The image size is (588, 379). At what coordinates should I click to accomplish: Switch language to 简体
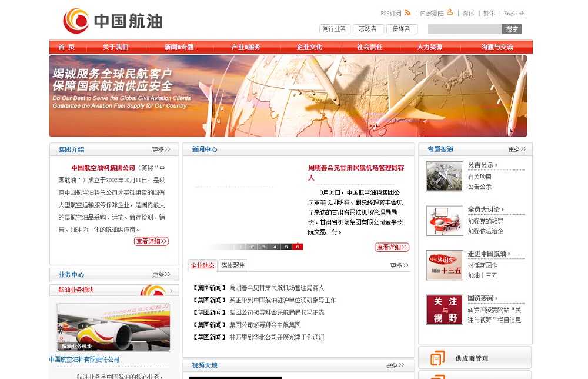tap(468, 14)
